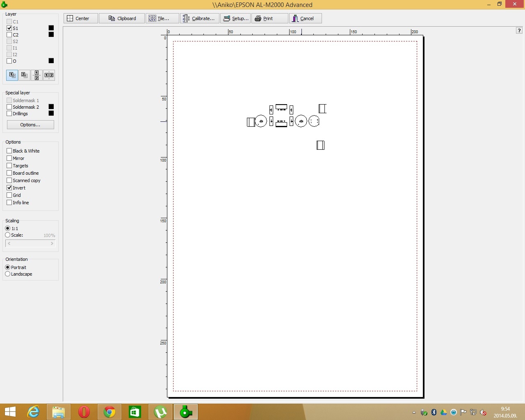The height and width of the screenshot is (420, 525).
Task: Choose the 1 beside 2 side-by-side layout icon
Action: pyautogui.click(x=49, y=75)
